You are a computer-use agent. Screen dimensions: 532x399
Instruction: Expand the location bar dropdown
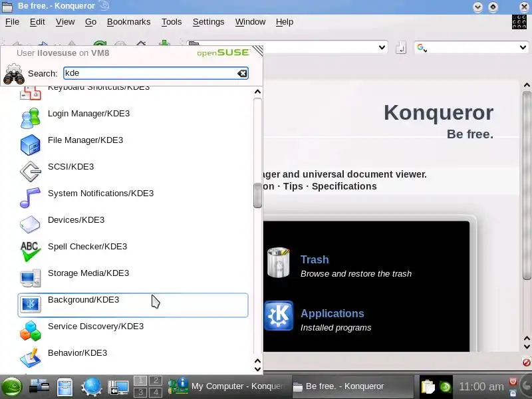pyautogui.click(x=382, y=47)
